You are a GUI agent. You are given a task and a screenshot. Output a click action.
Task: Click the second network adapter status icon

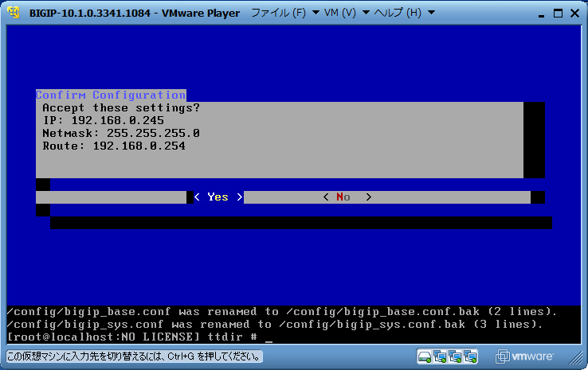[457, 356]
